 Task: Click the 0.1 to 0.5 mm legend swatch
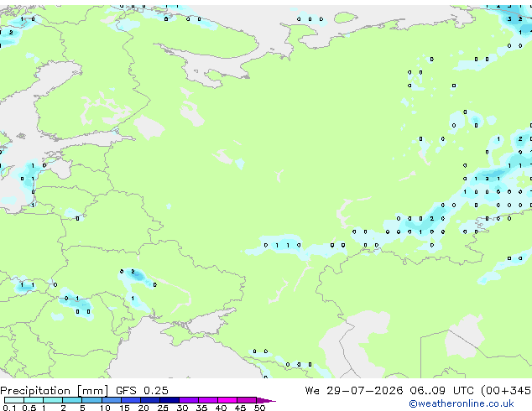[14, 400]
